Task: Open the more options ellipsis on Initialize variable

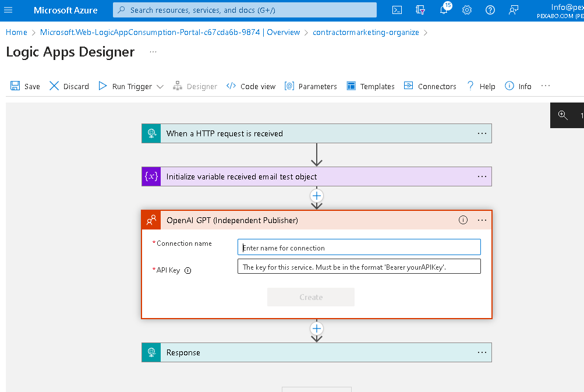Action: 482,176
